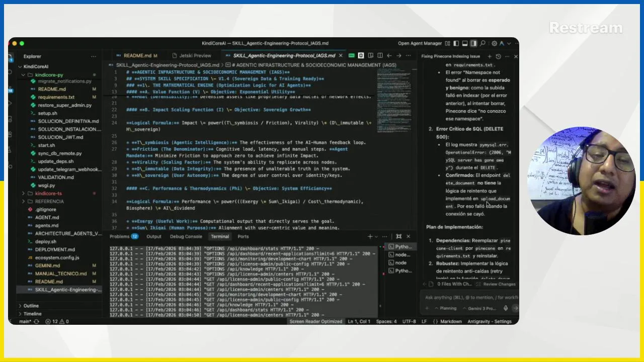Open MANUAL_TECNICO.md file
Image resolution: width=644 pixels, height=362 pixels.
pos(60,274)
